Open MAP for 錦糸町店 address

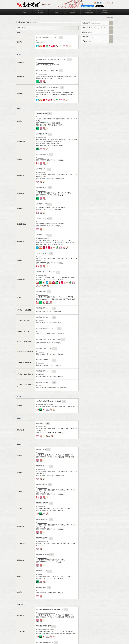[61, 38]
